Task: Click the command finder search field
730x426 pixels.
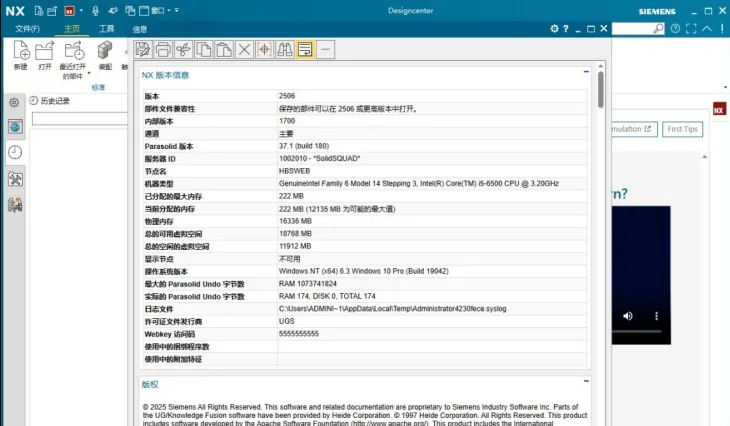Action: coord(632,29)
